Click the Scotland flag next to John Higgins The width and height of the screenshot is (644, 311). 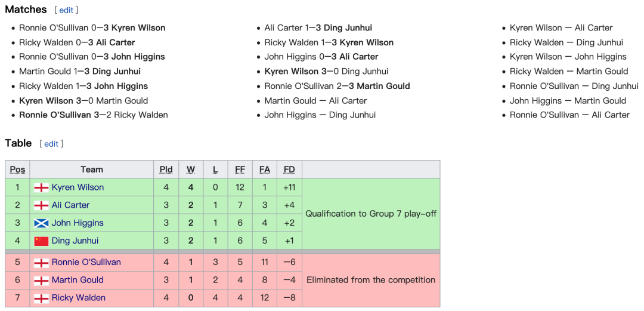pos(41,223)
